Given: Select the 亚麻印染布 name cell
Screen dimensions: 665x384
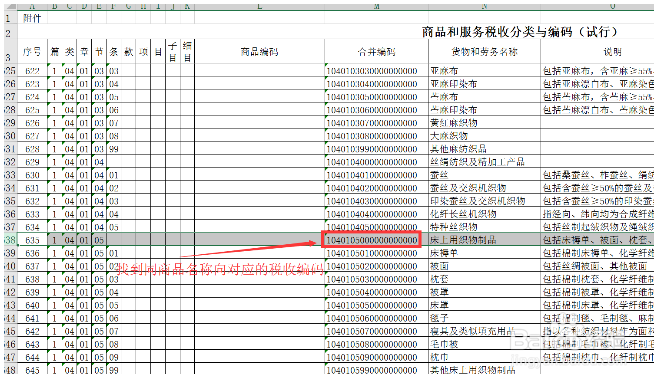Looking at the screenshot, I should [484, 84].
